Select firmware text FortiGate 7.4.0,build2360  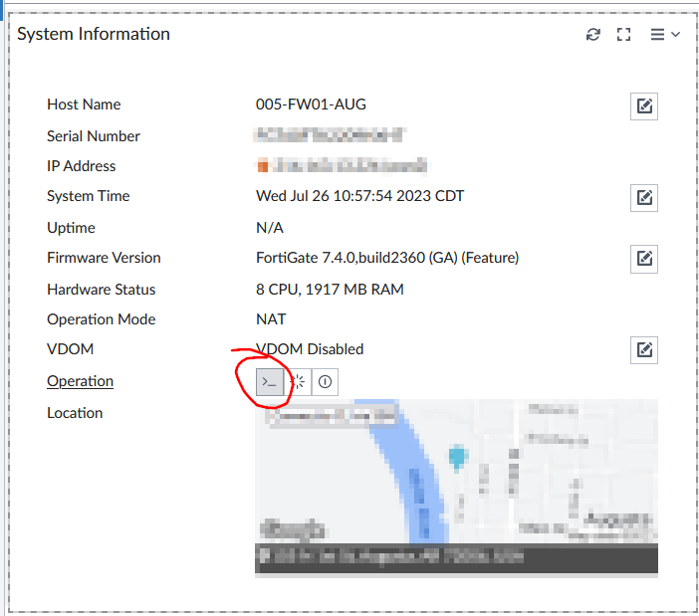[387, 258]
